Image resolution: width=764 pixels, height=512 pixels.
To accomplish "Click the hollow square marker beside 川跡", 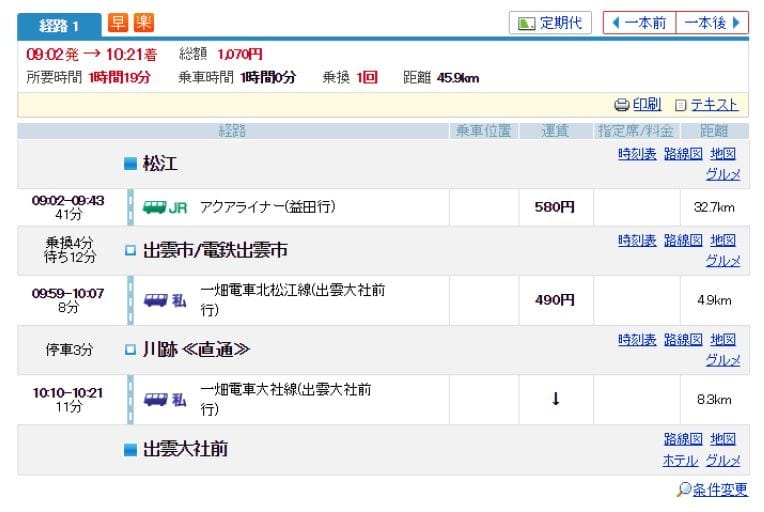I will (130, 350).
